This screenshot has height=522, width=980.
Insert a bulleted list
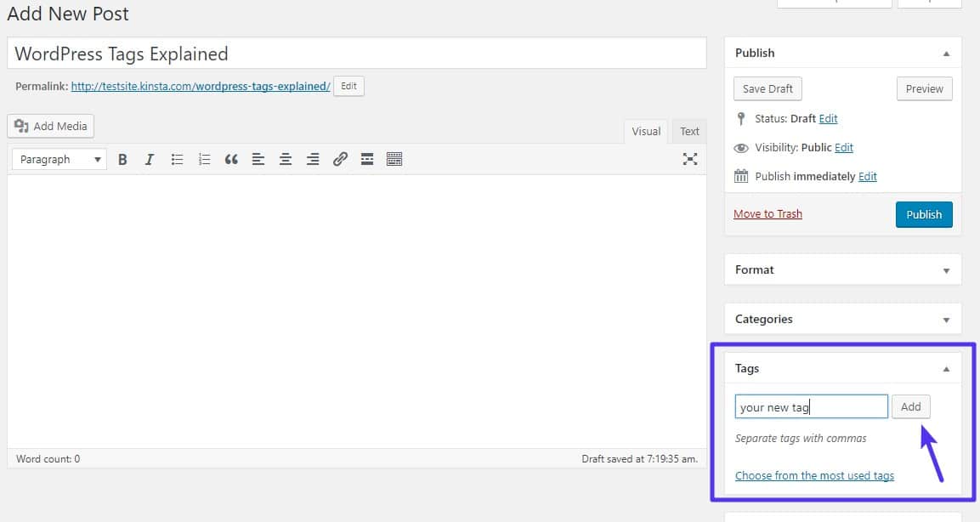click(177, 159)
